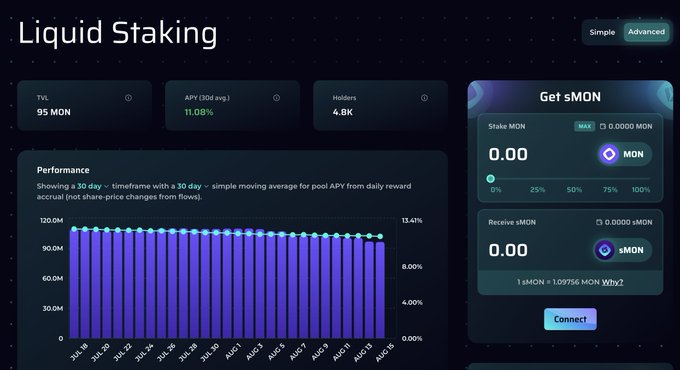Click the shortest TVL bar at AUG 15

coord(380,290)
